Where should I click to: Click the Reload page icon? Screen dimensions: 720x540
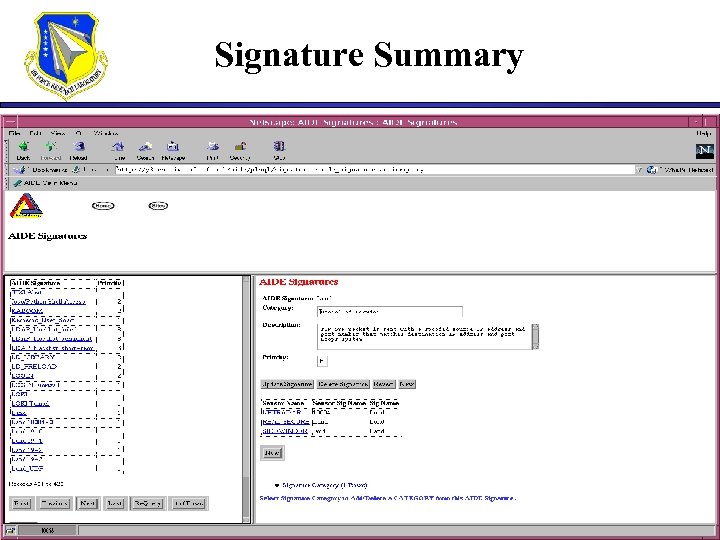pyautogui.click(x=79, y=146)
